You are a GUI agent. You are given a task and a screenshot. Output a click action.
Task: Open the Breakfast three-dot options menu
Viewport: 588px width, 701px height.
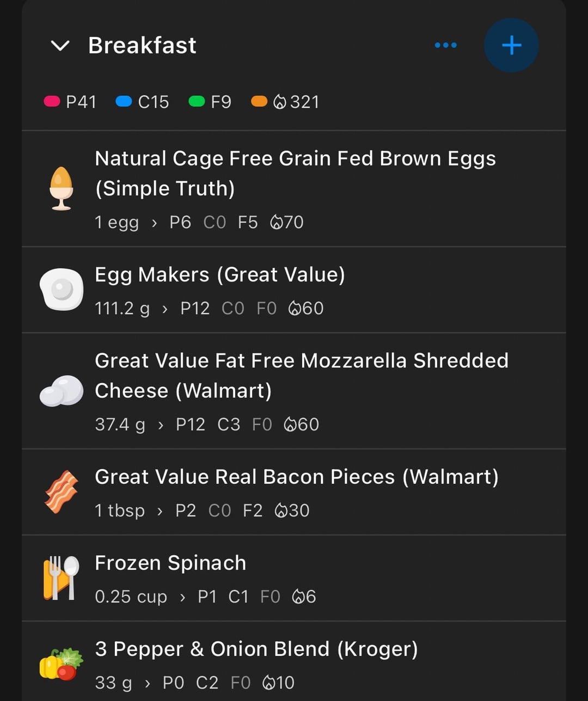tap(445, 45)
